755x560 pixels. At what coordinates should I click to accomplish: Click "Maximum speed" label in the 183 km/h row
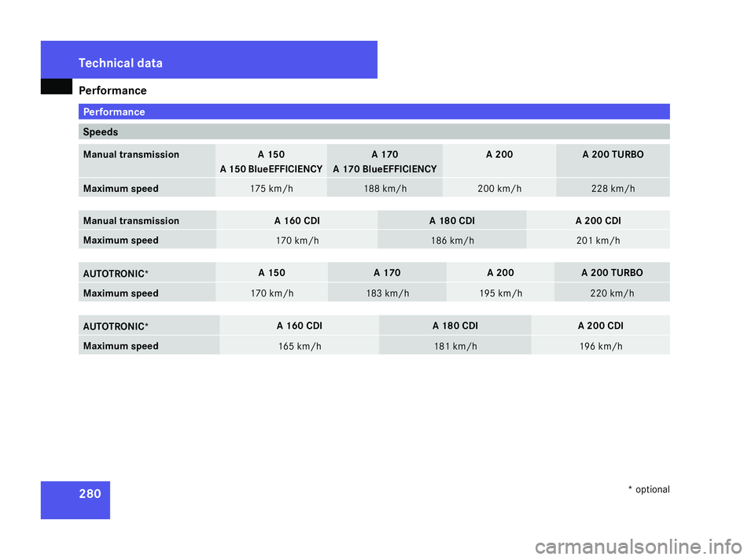click(120, 293)
